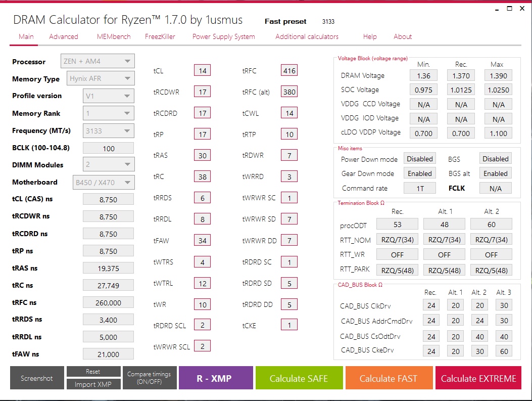Click the CAD_BUS ClkDrv Rec. value 24
532x401 pixels.
(431, 305)
